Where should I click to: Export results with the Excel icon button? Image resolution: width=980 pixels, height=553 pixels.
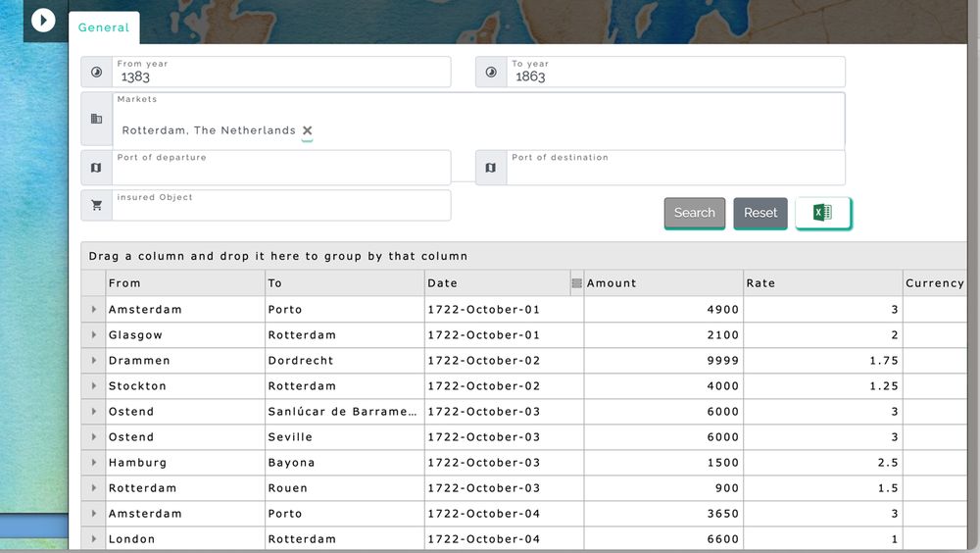pyautogui.click(x=823, y=213)
